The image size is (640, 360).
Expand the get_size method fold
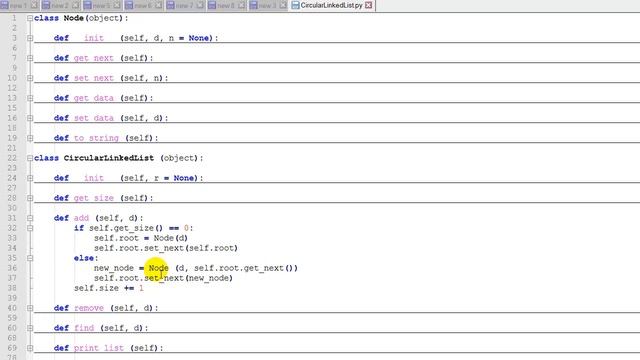pos(30,198)
